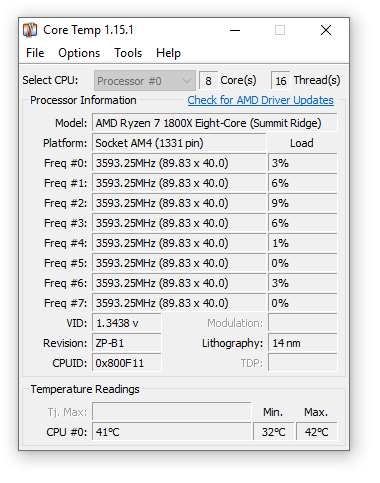Close the Core Temp window
Image resolution: width=380 pixels, height=483 pixels.
(x=326, y=30)
